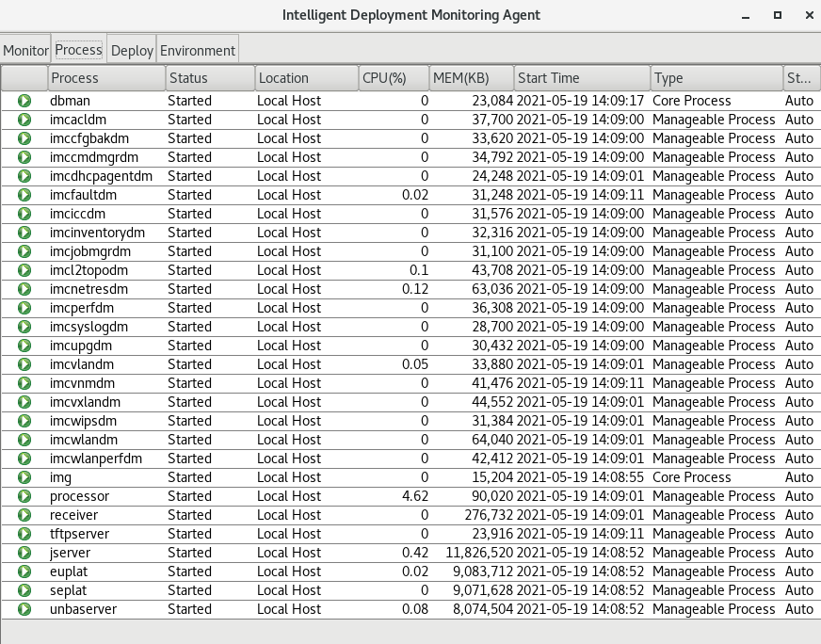
Task: Click memory value 11,826,520
Action: pyautogui.click(x=479, y=553)
